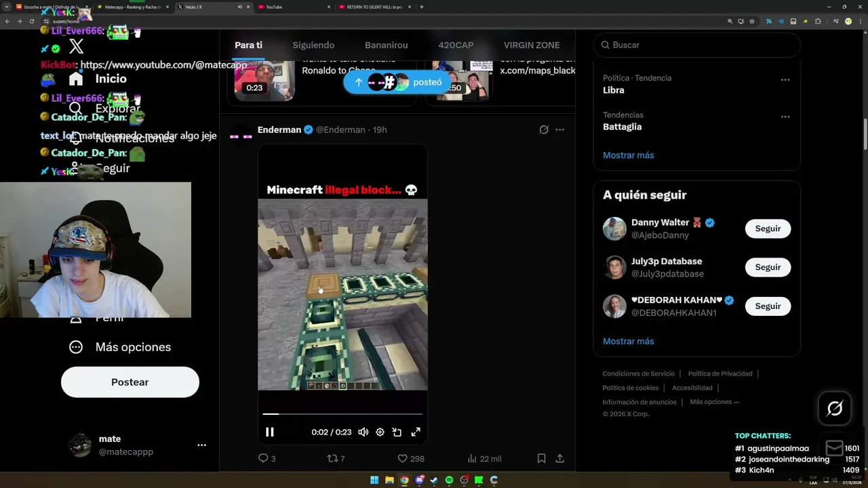This screenshot has width=868, height=488.
Task: Reply to Enderman's post
Action: pyautogui.click(x=267, y=458)
